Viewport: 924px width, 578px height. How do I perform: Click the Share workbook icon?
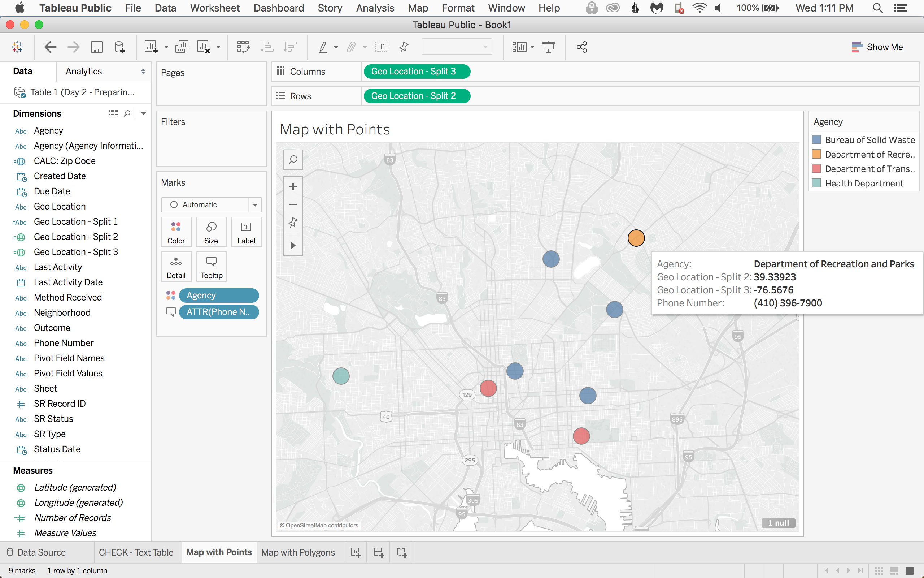coord(582,47)
